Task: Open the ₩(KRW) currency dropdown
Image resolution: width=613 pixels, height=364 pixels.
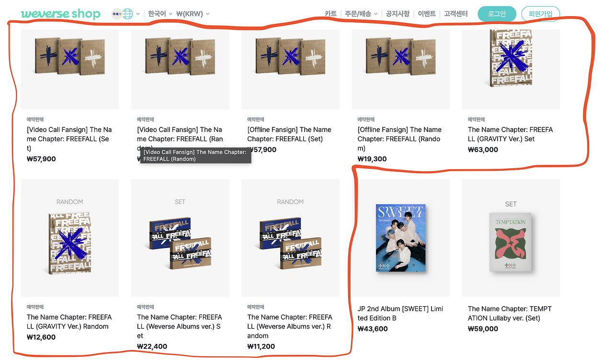Action: [x=193, y=14]
